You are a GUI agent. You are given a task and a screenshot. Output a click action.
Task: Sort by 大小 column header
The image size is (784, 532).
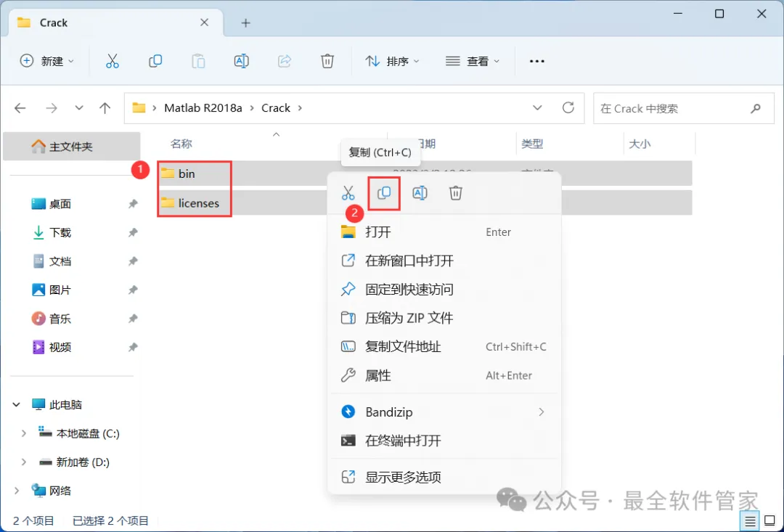pyautogui.click(x=640, y=144)
